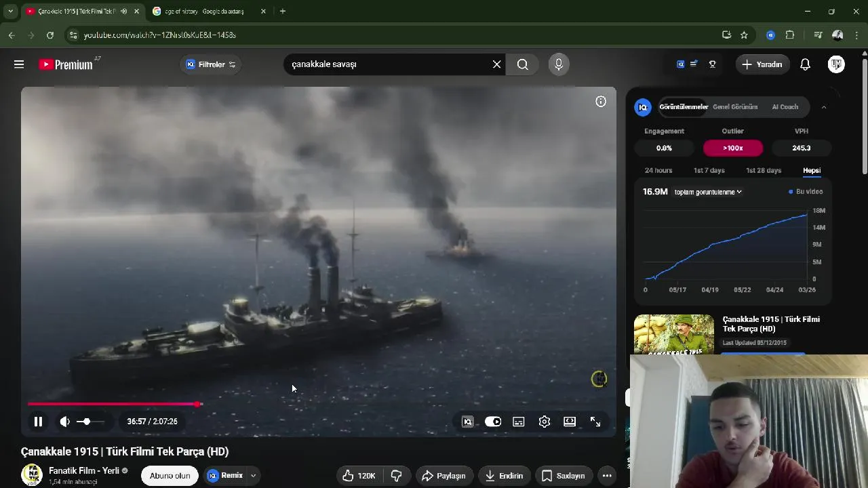The height and width of the screenshot is (488, 868).
Task: Switch to theater mode view
Action: click(x=570, y=422)
